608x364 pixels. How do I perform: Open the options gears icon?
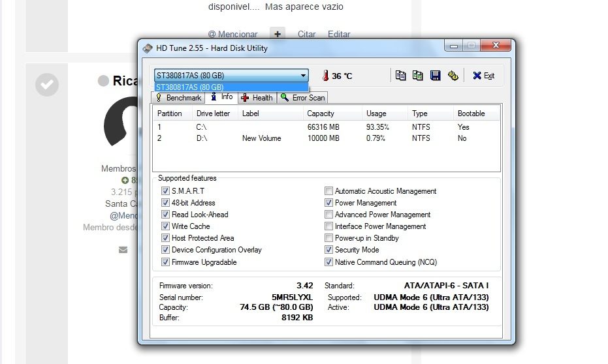[x=453, y=76]
